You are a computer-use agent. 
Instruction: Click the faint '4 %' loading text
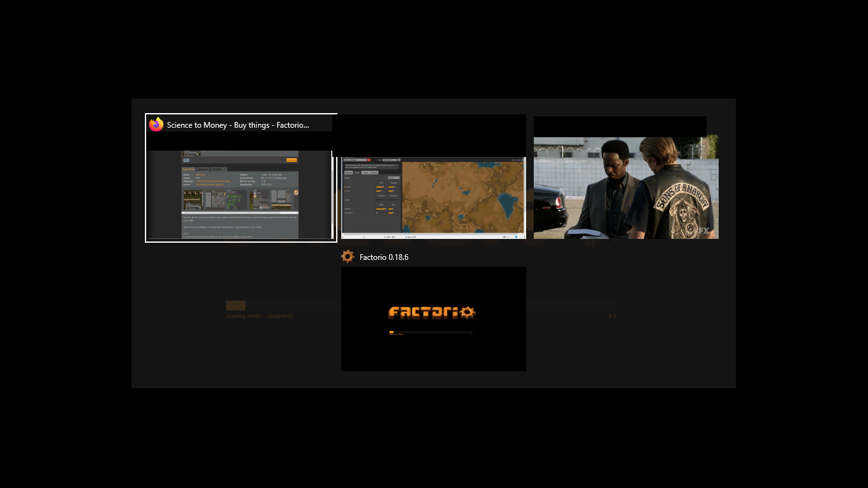pyautogui.click(x=612, y=316)
